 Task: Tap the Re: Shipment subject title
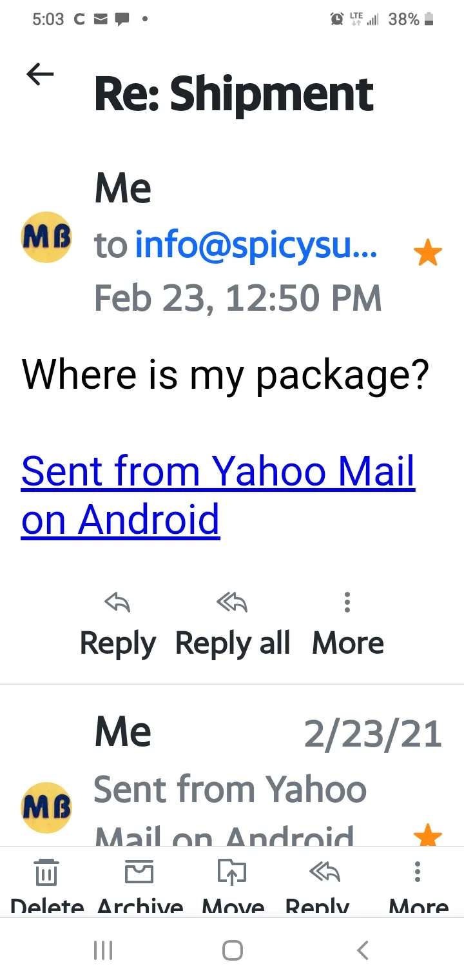[x=234, y=95]
